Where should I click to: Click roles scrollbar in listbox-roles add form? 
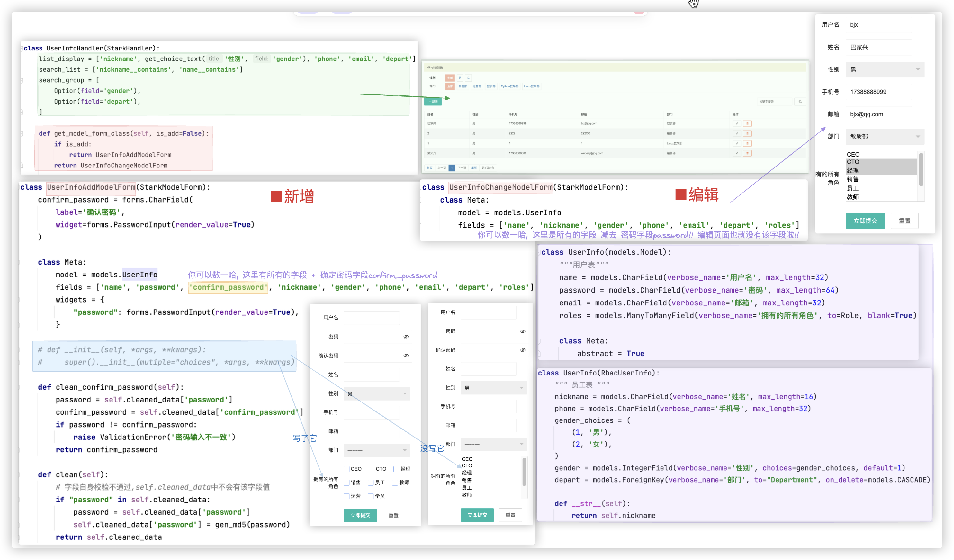(524, 472)
